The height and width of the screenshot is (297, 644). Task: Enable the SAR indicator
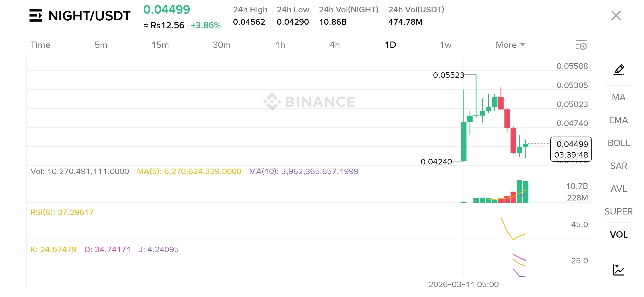(619, 166)
